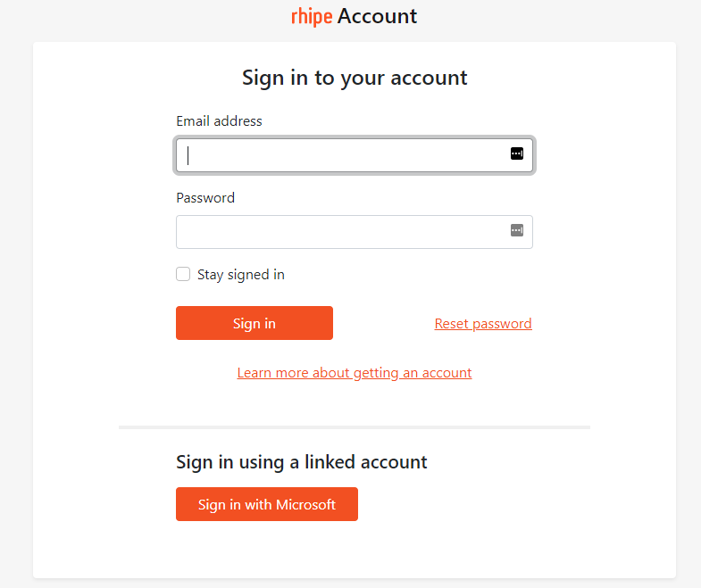Image resolution: width=701 pixels, height=588 pixels.
Task: Open the Reset password link
Action: click(483, 324)
